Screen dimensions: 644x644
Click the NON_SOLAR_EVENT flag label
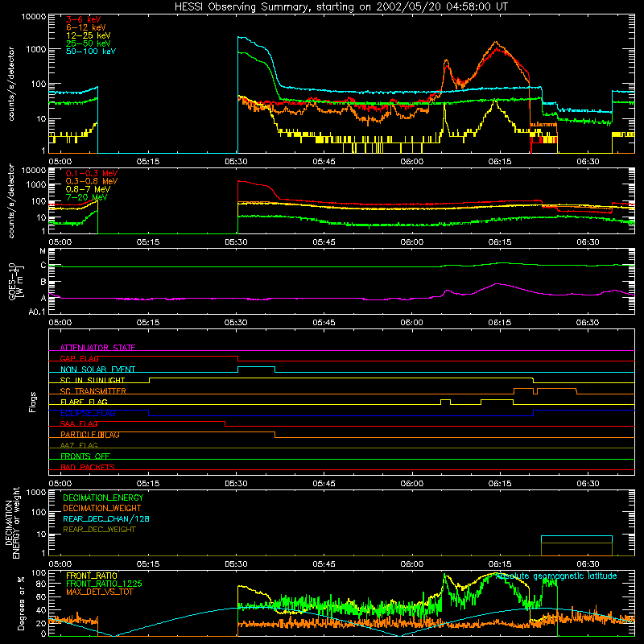coord(97,369)
